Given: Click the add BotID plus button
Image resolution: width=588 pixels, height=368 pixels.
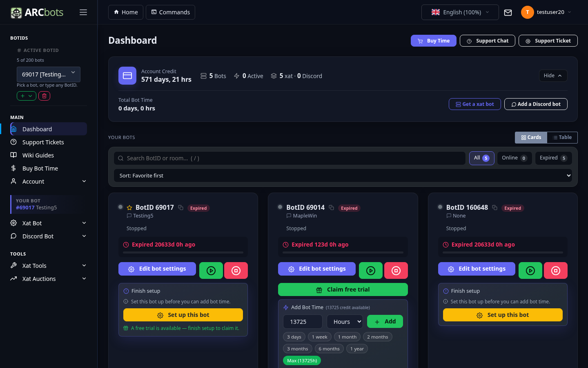Looking at the screenshot, I should click(x=27, y=96).
